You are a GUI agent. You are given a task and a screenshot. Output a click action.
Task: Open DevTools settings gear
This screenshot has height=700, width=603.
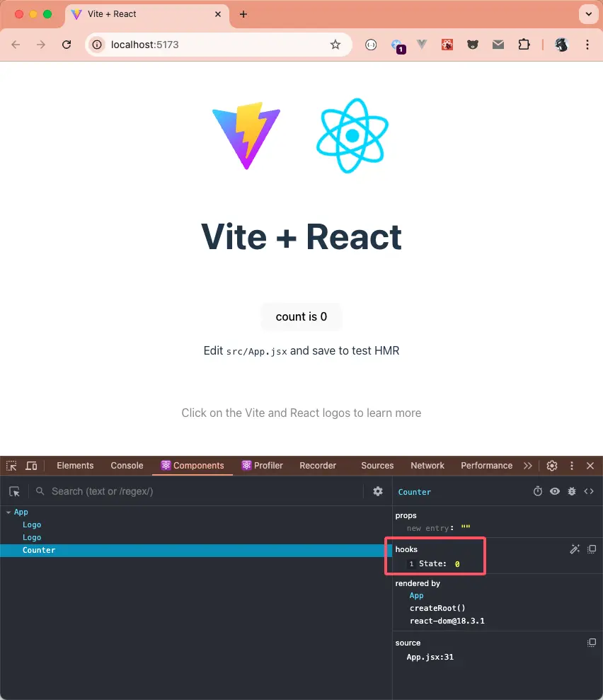click(552, 466)
